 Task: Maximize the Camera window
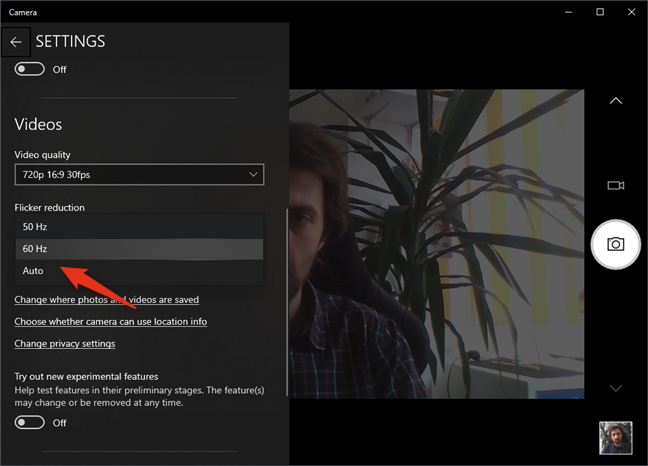tap(600, 12)
